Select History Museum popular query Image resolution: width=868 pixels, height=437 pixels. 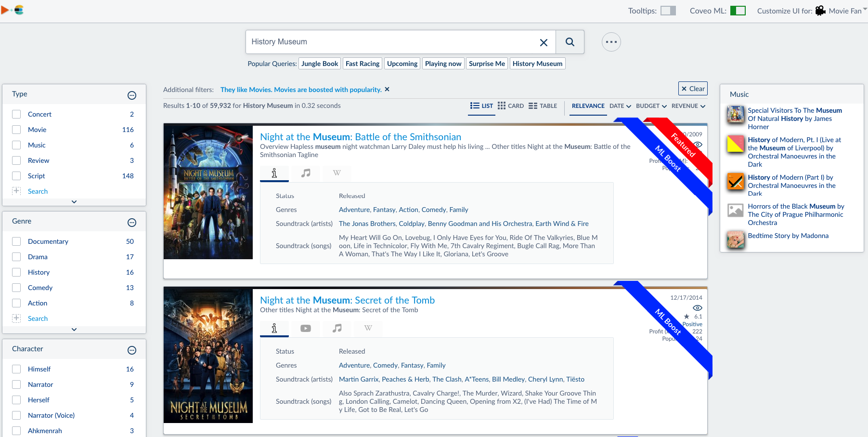(537, 64)
